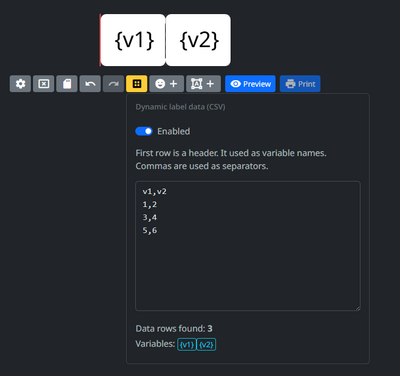
Task: Click the Print button
Action: [x=300, y=84]
